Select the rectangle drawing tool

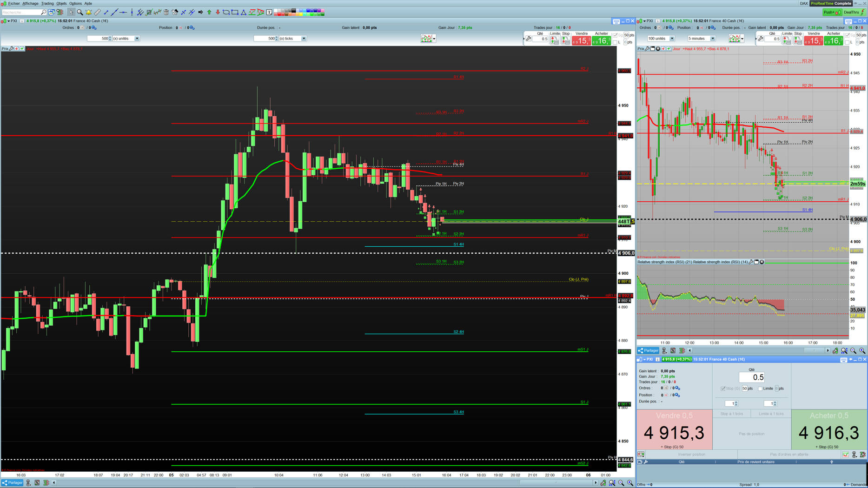[235, 12]
